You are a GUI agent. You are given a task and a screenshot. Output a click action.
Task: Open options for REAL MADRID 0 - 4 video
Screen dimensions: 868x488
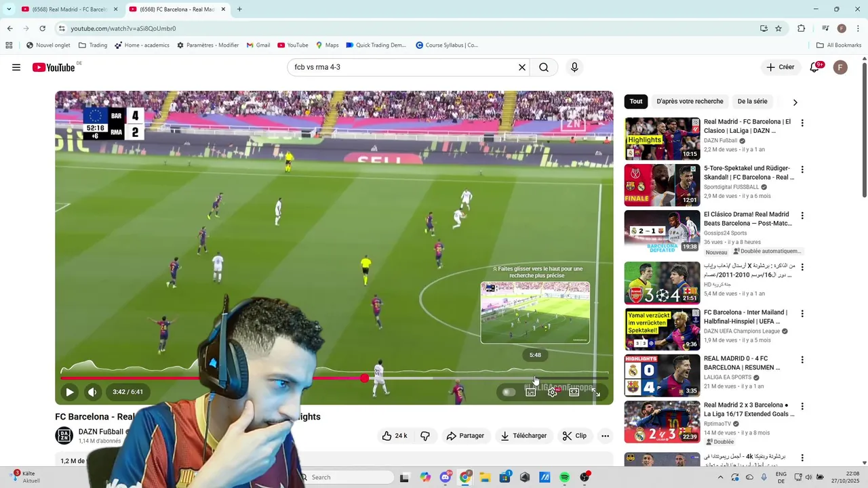point(802,360)
